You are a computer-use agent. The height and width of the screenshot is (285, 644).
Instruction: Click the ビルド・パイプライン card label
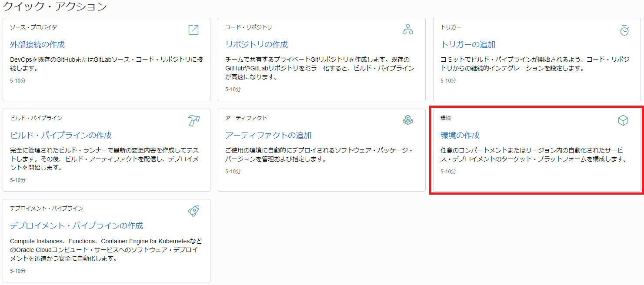click(x=36, y=118)
